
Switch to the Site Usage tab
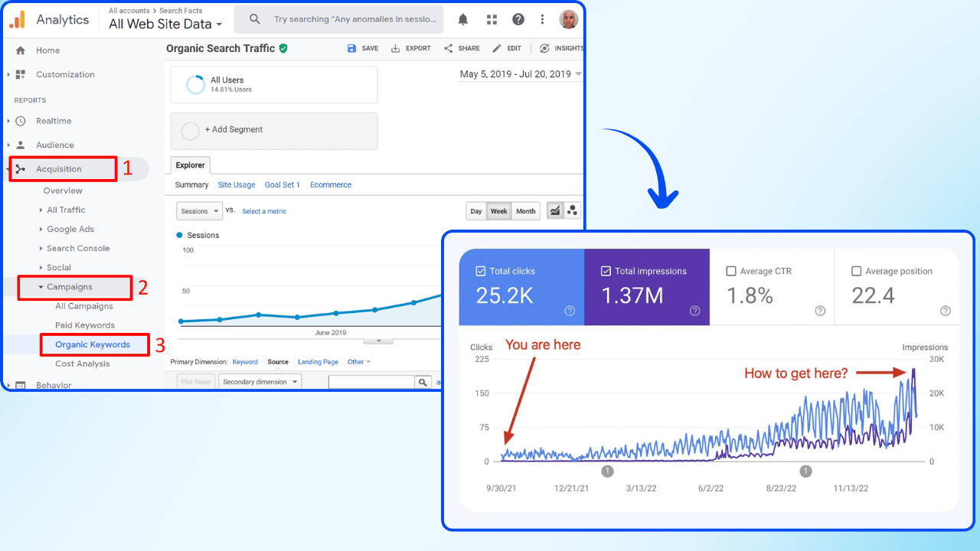[236, 184]
